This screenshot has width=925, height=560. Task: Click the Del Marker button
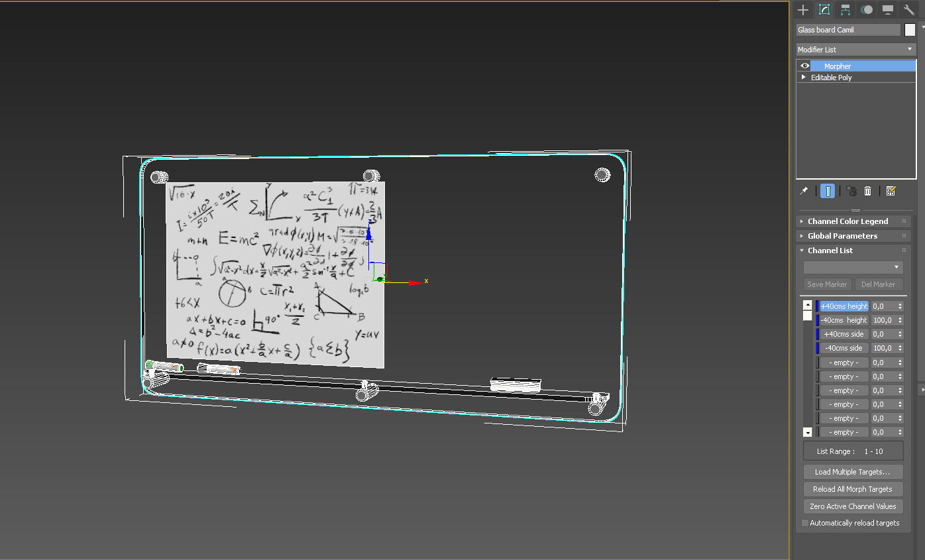coord(879,284)
